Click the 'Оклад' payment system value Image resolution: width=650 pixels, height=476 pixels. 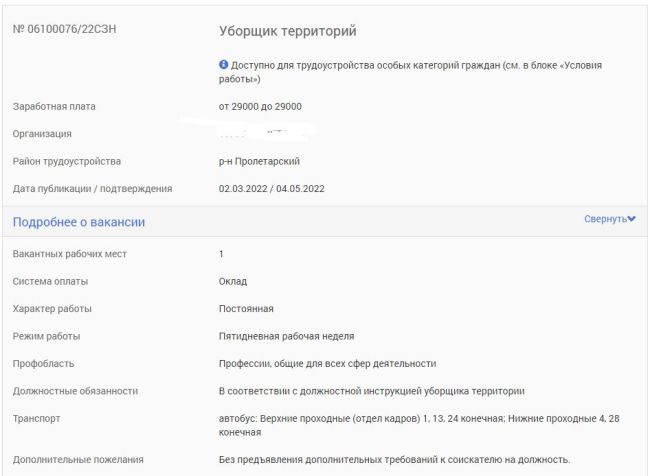233,282
